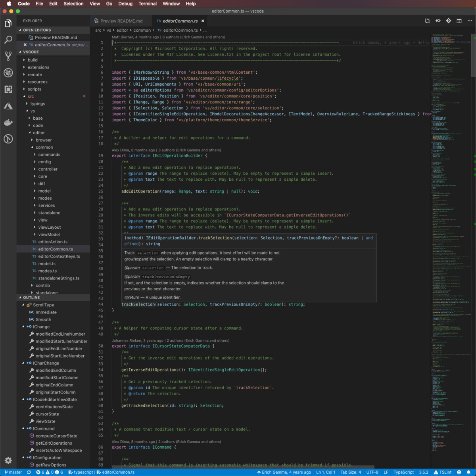Open the Source Control view
Image resolution: width=476 pixels, height=476 pixels.
[8, 56]
